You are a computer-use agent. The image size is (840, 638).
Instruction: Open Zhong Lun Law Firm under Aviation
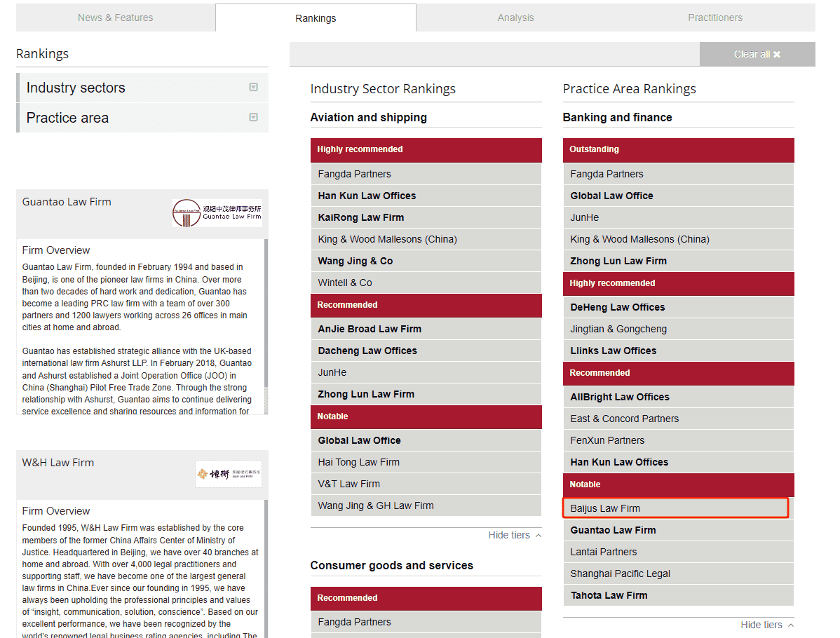pos(426,394)
